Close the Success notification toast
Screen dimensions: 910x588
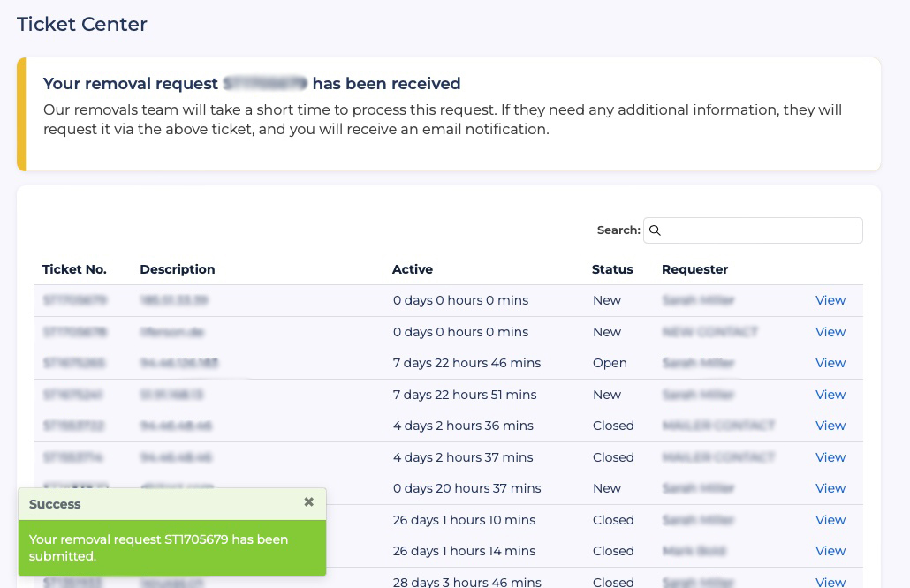[308, 502]
